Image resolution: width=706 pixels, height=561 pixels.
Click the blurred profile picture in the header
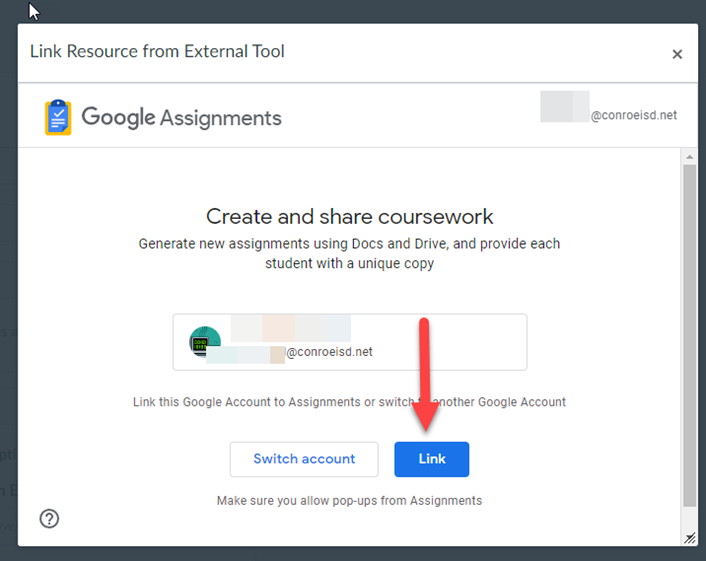564,107
